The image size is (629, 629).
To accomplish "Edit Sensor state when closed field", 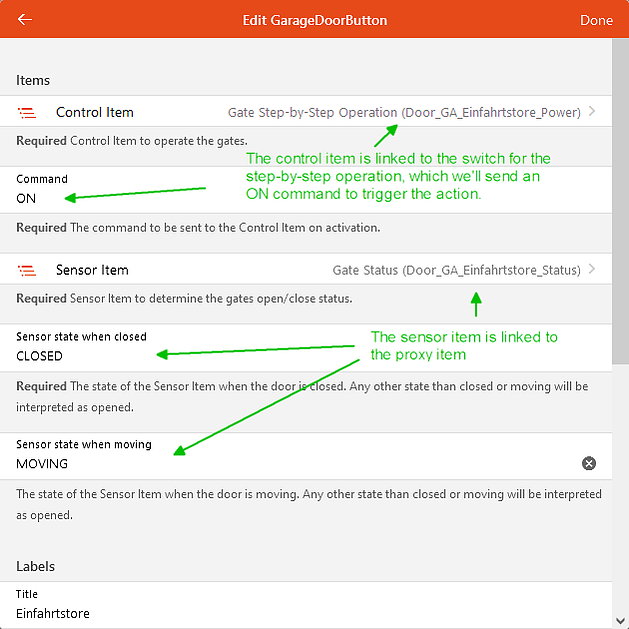I will tap(306, 347).
